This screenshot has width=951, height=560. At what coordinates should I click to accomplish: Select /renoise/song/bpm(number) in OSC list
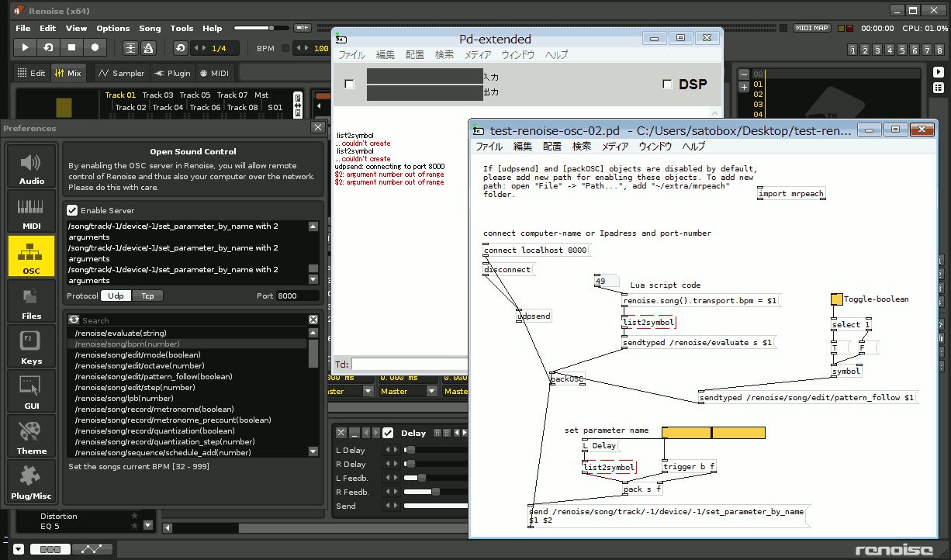(188, 344)
